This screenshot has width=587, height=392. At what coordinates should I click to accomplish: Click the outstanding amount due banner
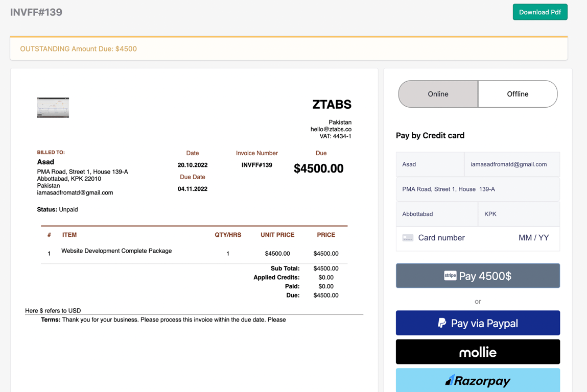pyautogui.click(x=289, y=49)
